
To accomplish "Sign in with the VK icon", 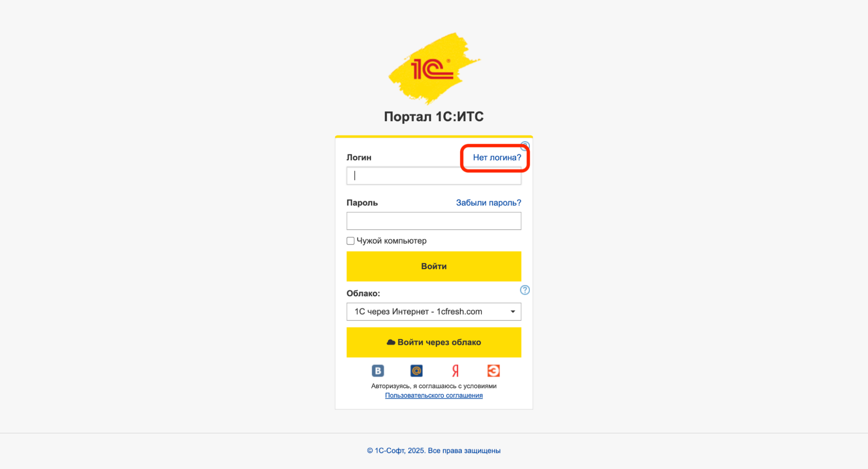I will click(378, 371).
